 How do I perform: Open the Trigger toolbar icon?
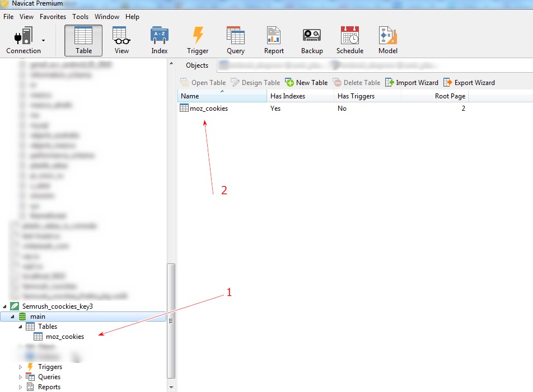click(x=198, y=40)
